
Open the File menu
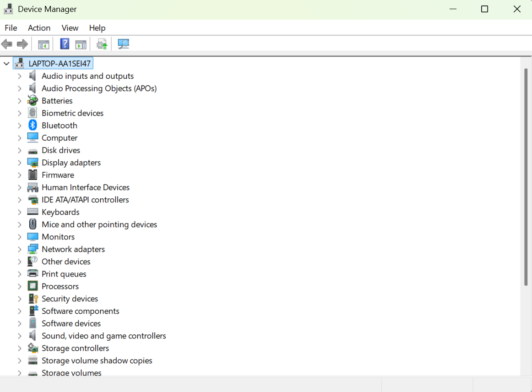click(x=11, y=28)
